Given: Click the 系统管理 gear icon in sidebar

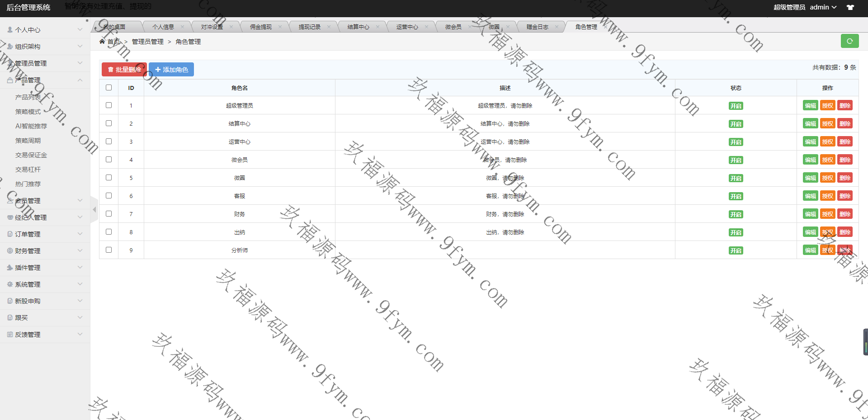Looking at the screenshot, I should 10,284.
